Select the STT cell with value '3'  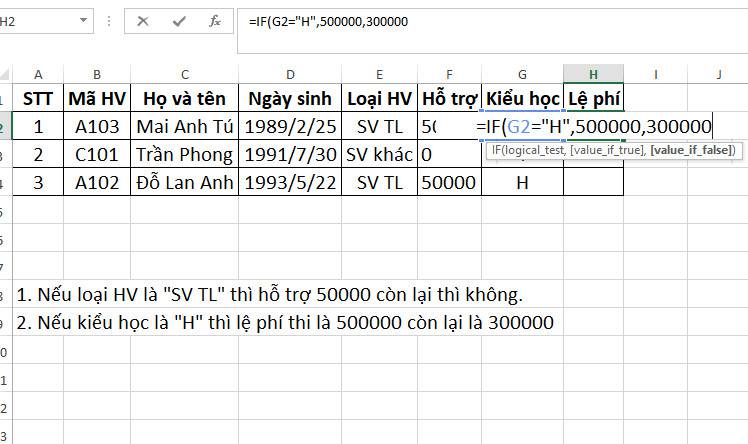pyautogui.click(x=38, y=182)
